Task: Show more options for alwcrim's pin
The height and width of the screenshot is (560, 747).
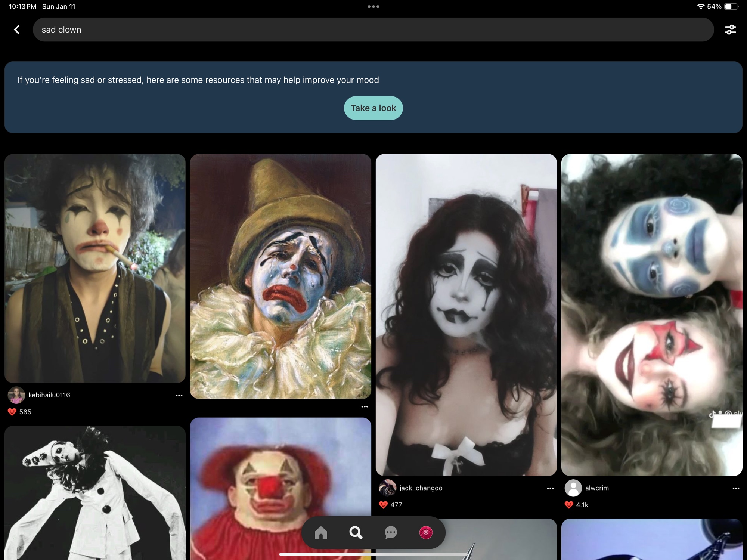Action: point(736,488)
